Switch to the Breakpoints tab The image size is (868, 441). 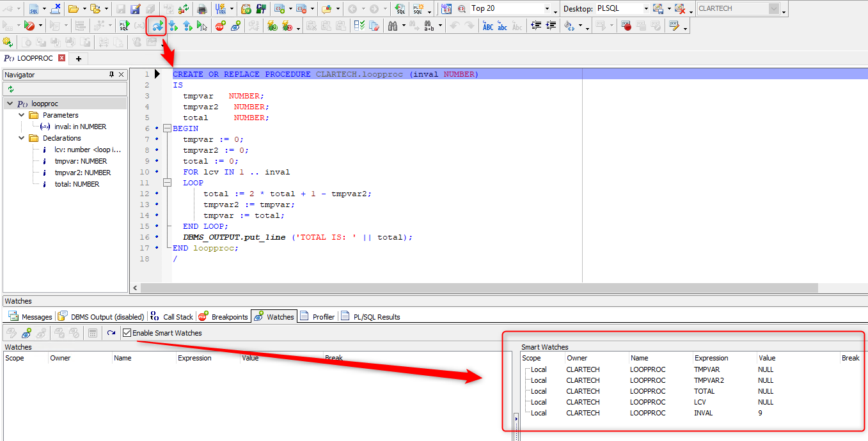(x=223, y=316)
